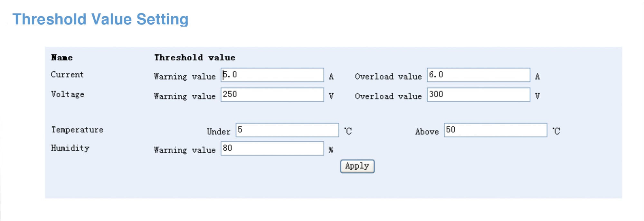The height and width of the screenshot is (221, 644).
Task: Click the Voltage row label
Action: click(x=68, y=94)
